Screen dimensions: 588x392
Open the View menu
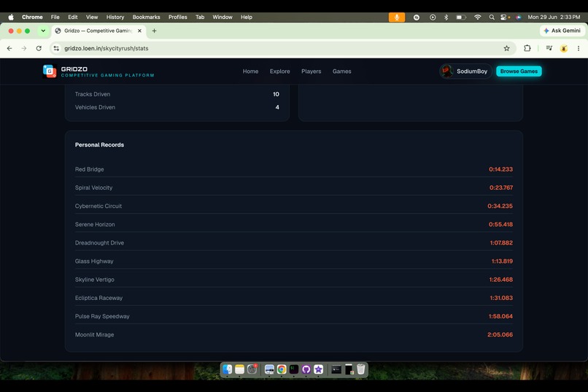[x=92, y=17]
